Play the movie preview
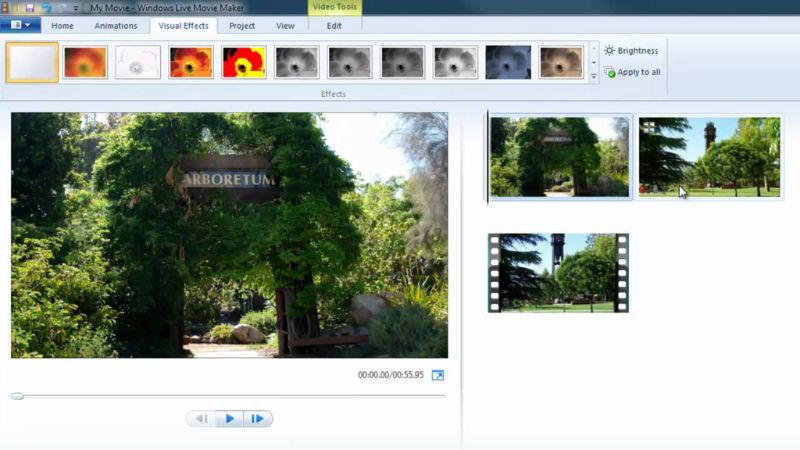This screenshot has height=450, width=800. 230,419
